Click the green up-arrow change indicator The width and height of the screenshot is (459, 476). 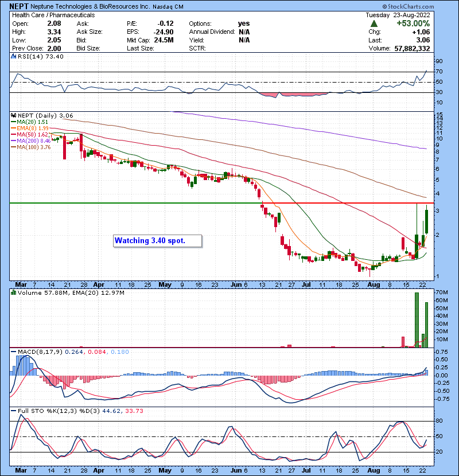374,23
